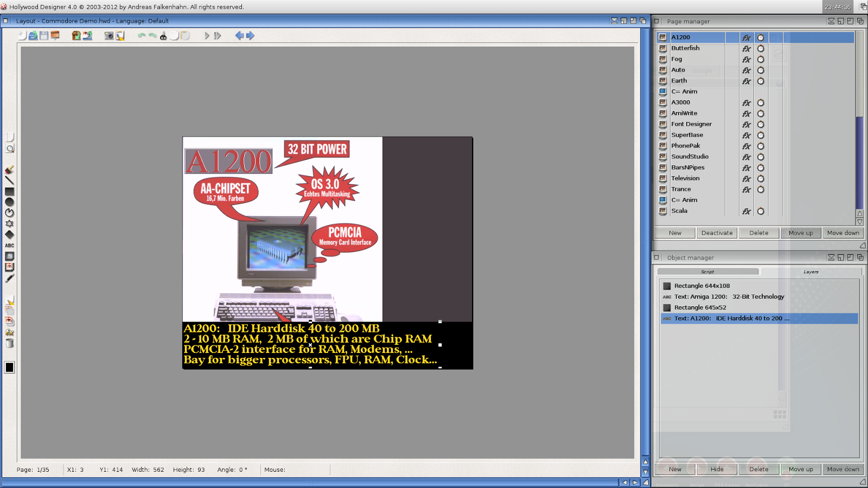Click the Copy icon in toolbar

174,36
